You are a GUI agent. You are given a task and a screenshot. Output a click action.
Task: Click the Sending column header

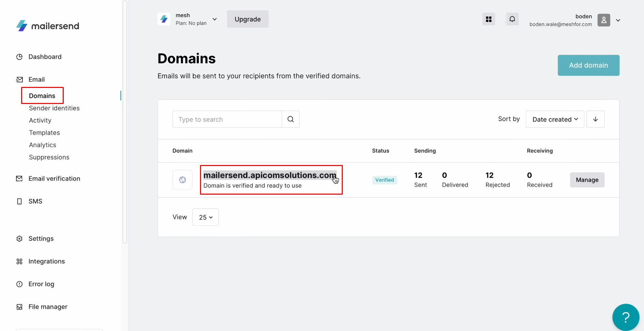425,151
